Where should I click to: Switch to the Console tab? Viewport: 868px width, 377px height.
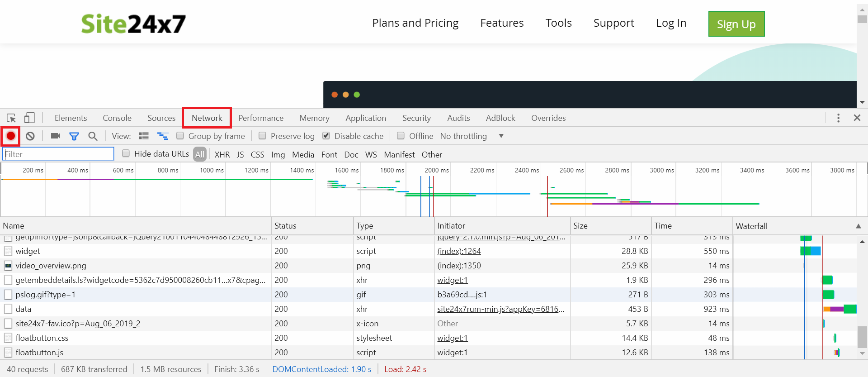pos(117,118)
